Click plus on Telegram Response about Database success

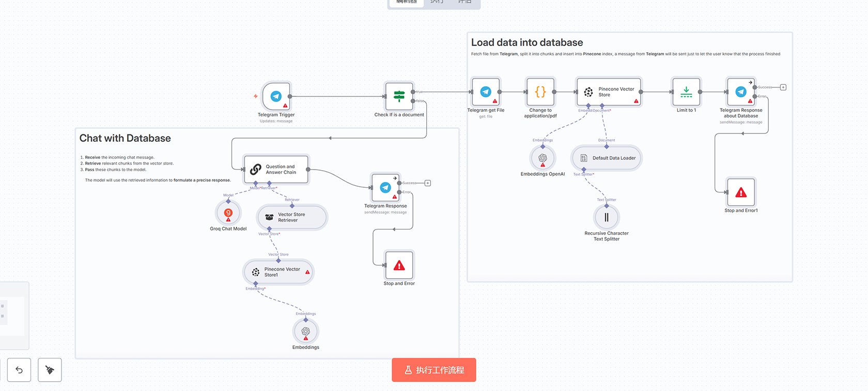click(x=783, y=87)
